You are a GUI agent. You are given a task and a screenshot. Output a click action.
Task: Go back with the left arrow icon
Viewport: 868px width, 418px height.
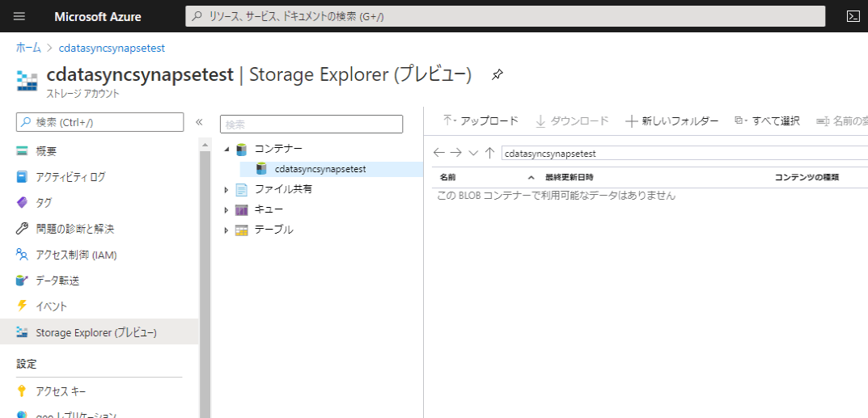(439, 153)
